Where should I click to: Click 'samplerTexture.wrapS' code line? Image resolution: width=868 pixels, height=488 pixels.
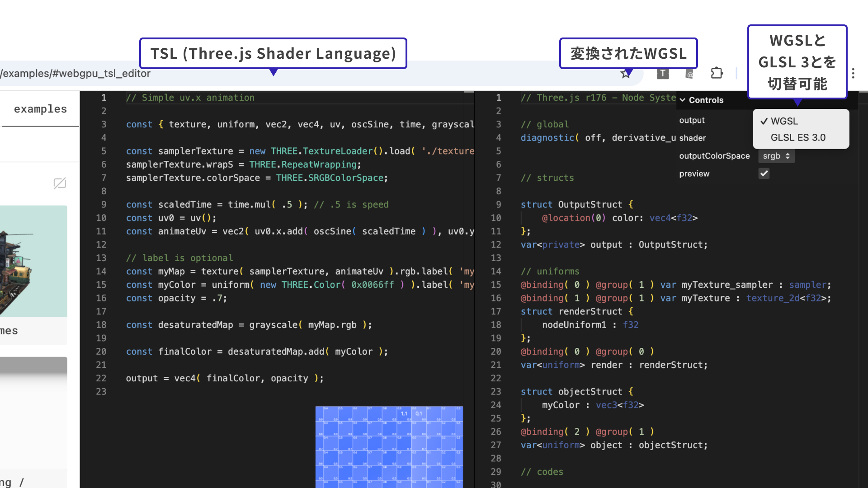click(x=243, y=164)
